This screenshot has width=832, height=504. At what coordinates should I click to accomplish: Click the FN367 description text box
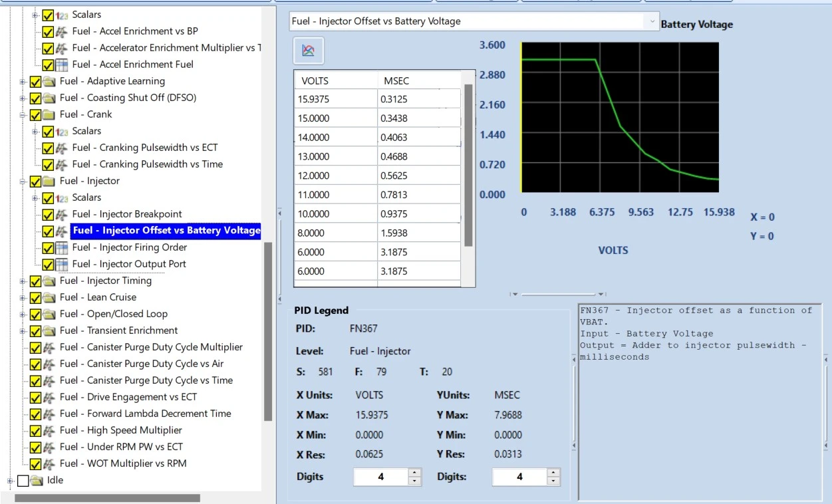pyautogui.click(x=700, y=402)
